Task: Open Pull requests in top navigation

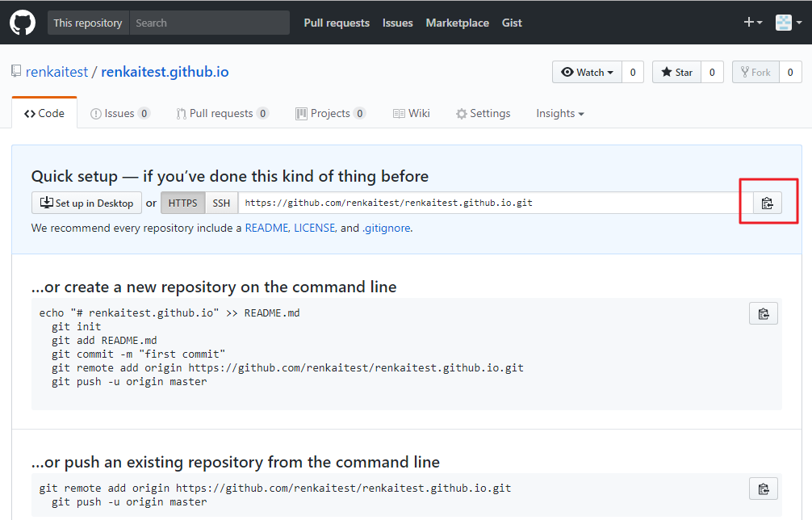Action: pyautogui.click(x=337, y=23)
